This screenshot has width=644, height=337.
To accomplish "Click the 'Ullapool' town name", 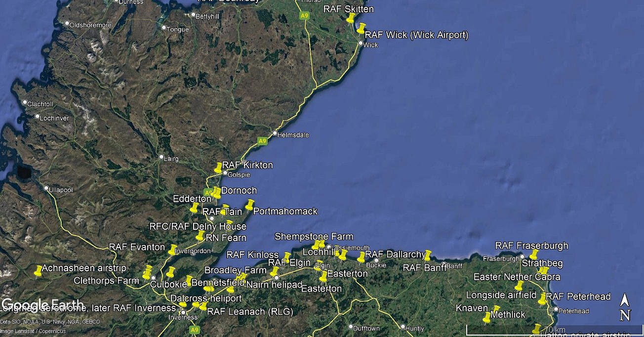I will tap(61, 190).
